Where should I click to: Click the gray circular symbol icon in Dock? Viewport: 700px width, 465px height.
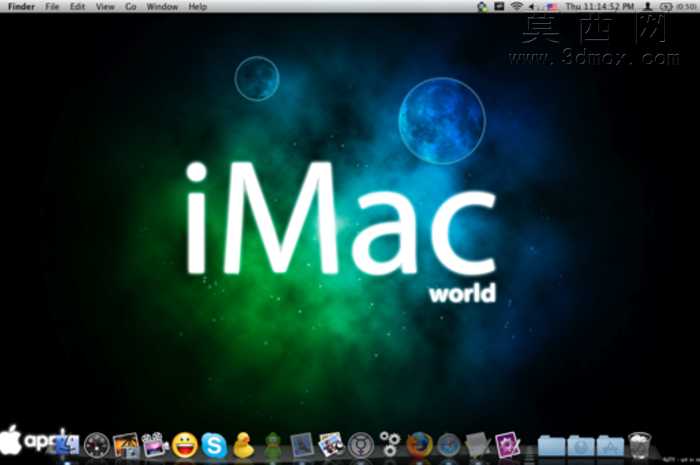click(x=361, y=445)
